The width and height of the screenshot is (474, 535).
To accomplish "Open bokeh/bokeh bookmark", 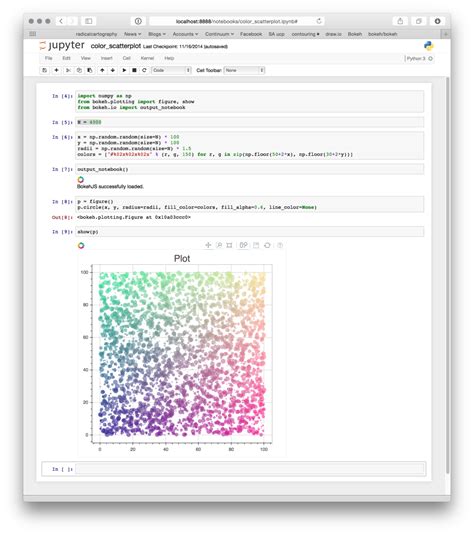I will (383, 34).
